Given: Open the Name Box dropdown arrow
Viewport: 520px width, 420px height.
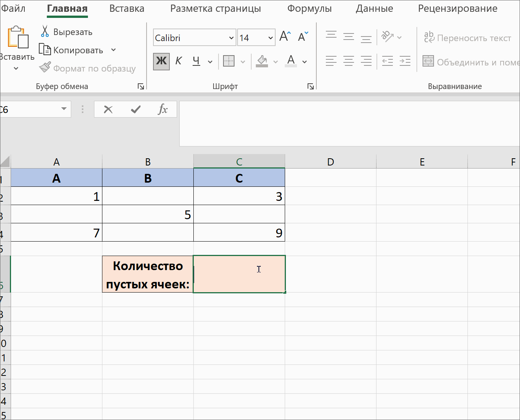Looking at the screenshot, I should pos(64,109).
